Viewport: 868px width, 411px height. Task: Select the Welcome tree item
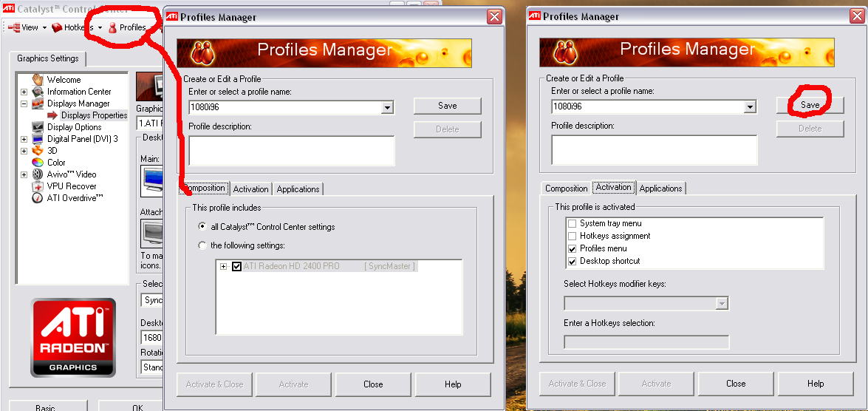(x=64, y=80)
